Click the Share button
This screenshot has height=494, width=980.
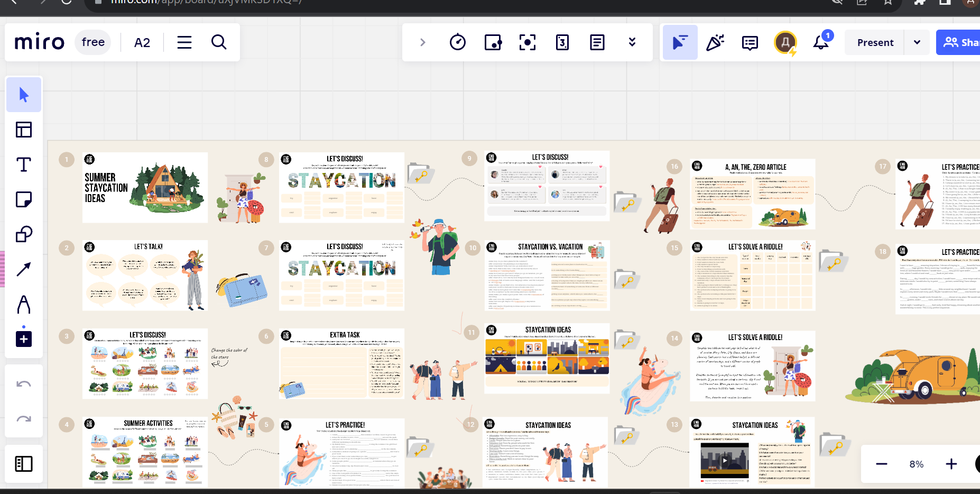click(959, 42)
